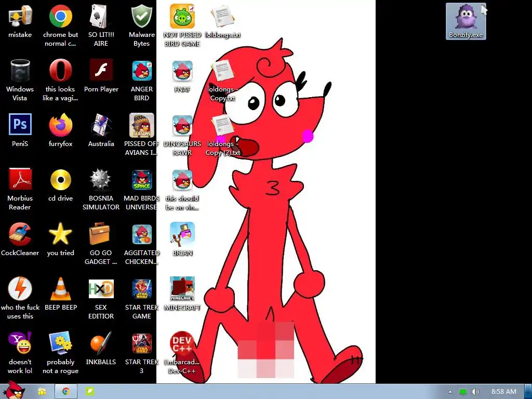Select the 'BOSNIA SIMULATOR' mine icon
The height and width of the screenshot is (399, 532).
click(101, 189)
